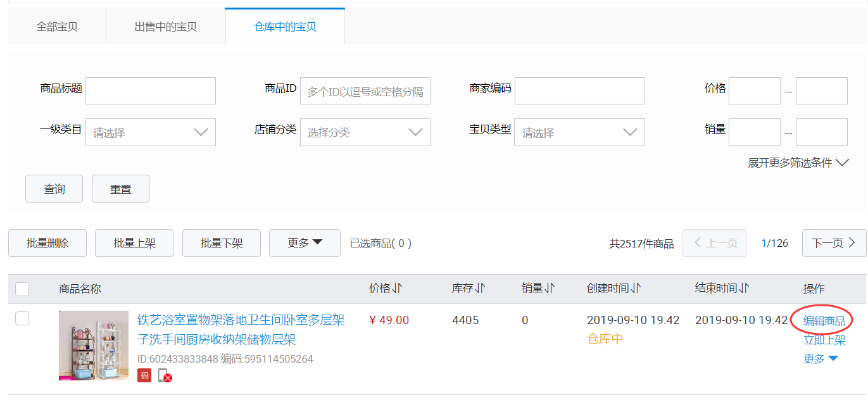Open the 宝贝类型 dropdown
The image size is (868, 400).
click(579, 132)
